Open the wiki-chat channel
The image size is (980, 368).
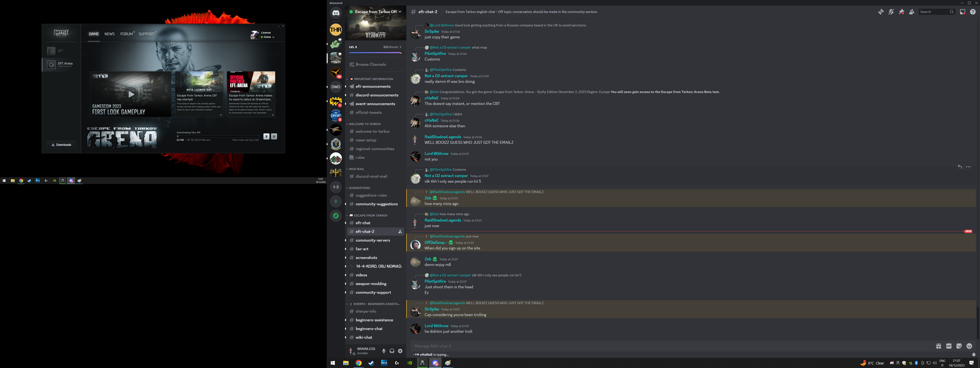click(x=375, y=338)
